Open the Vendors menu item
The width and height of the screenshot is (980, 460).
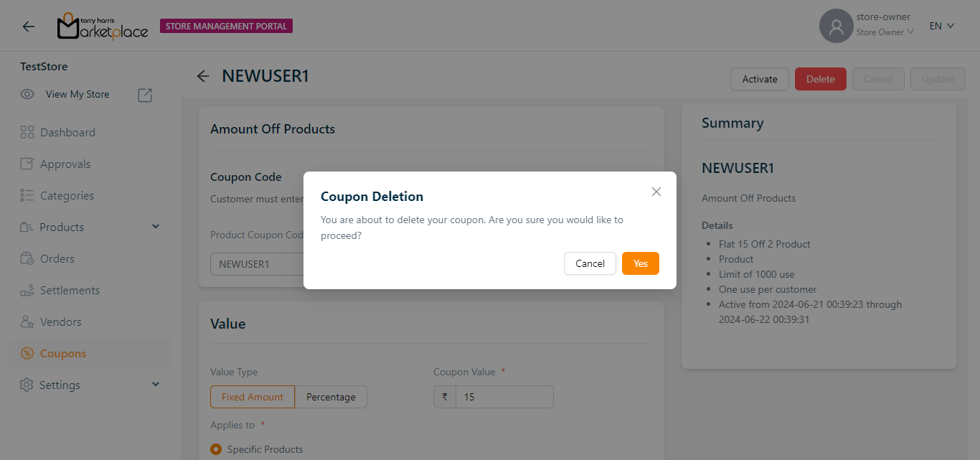point(60,322)
